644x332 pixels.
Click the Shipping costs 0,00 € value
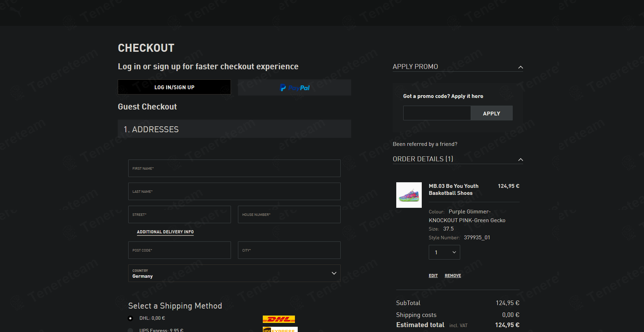(x=511, y=315)
